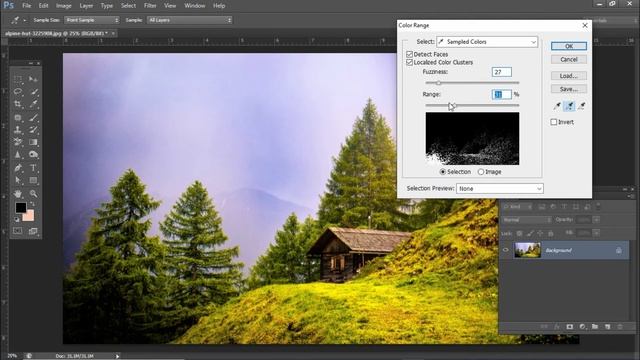Change screen mode icon in toolbox
This screenshot has width=640, height=360.
pos(33,231)
